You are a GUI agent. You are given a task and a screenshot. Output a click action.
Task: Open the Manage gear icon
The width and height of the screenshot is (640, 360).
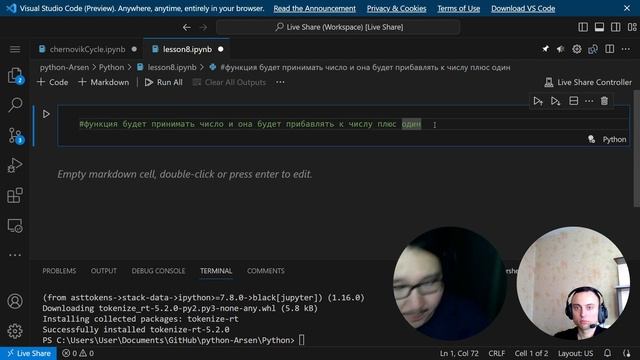pos(15,331)
